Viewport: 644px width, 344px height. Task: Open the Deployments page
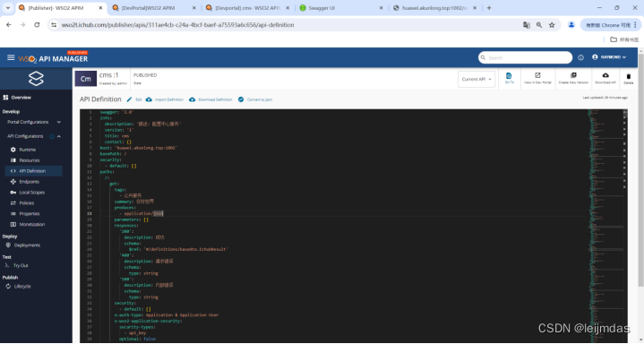pyautogui.click(x=27, y=245)
